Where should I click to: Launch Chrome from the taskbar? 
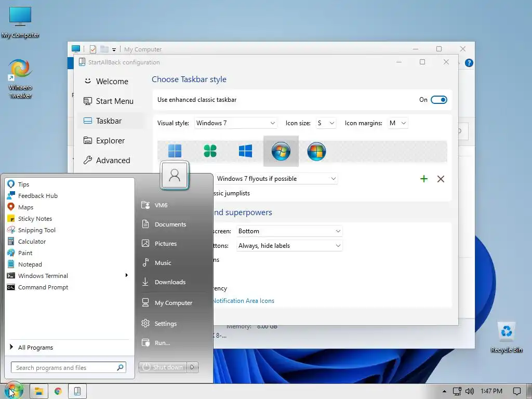pyautogui.click(x=58, y=391)
